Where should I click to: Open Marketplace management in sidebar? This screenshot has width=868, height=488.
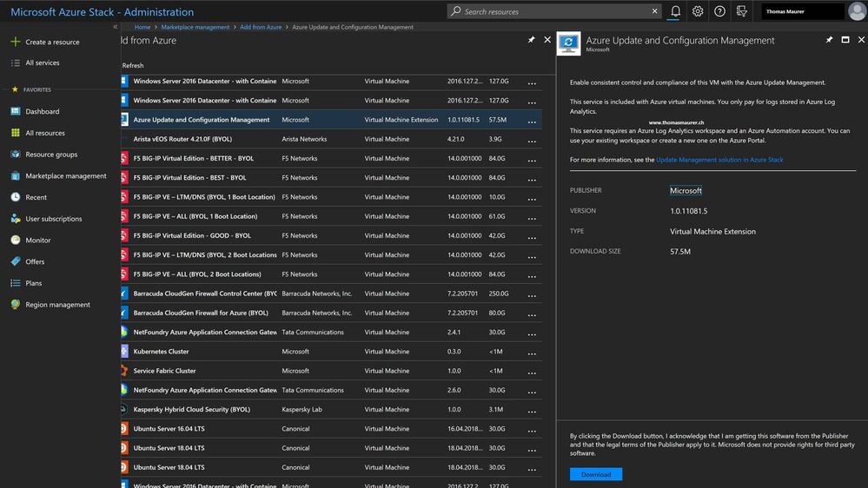point(65,176)
